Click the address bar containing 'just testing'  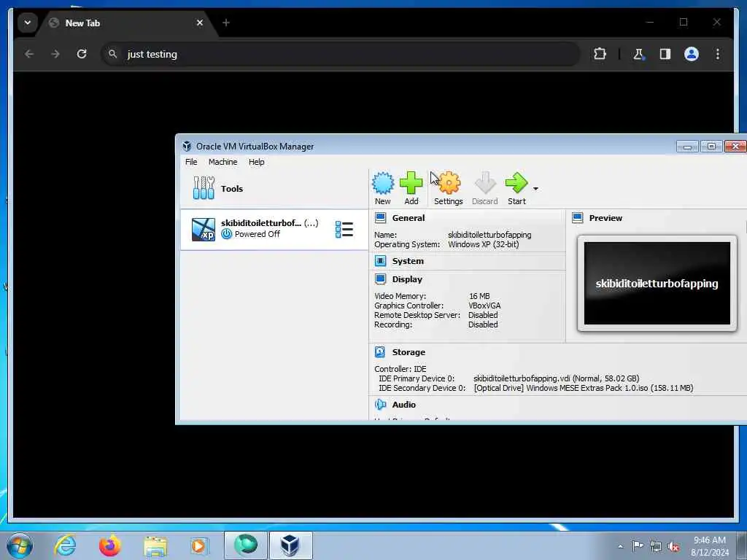340,54
